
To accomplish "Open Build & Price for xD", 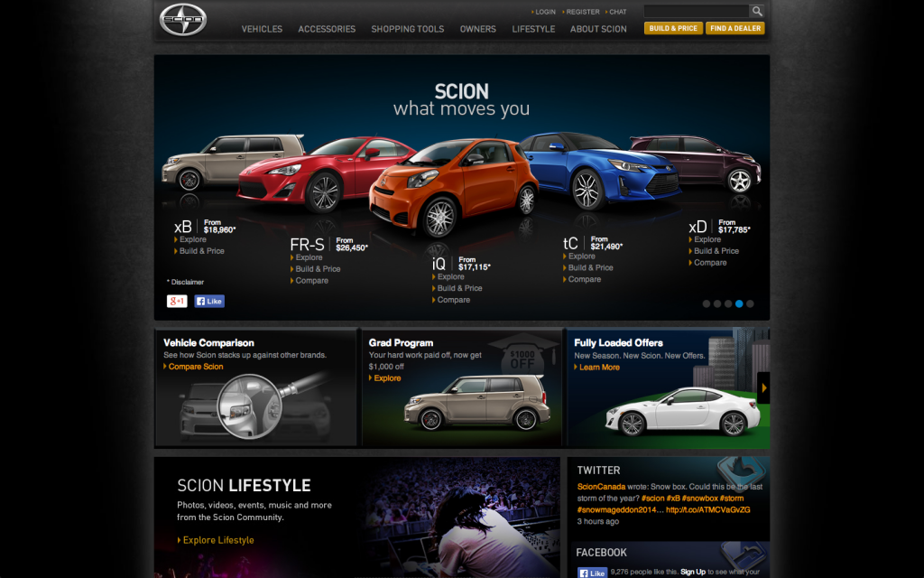I will point(716,251).
